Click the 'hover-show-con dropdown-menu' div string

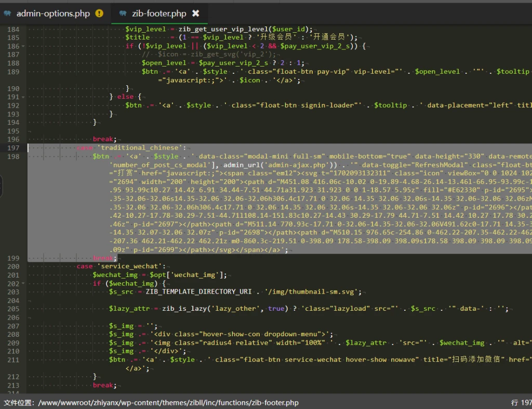coord(242,334)
